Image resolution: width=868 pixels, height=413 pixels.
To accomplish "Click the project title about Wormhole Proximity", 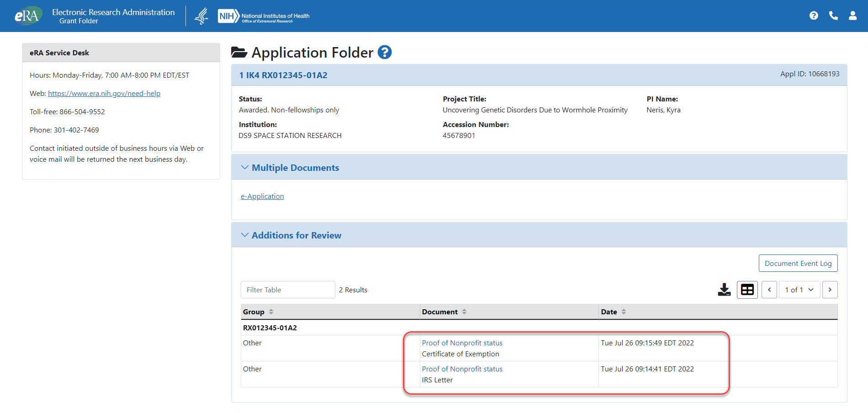I will click(535, 110).
